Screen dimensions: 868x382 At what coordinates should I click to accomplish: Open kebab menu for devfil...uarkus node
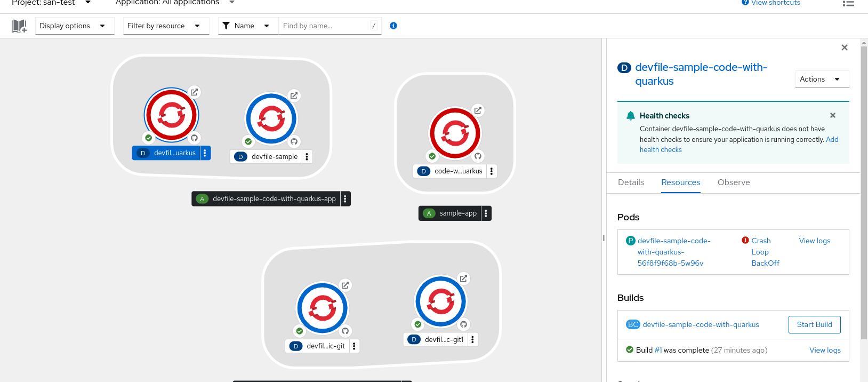[205, 153]
